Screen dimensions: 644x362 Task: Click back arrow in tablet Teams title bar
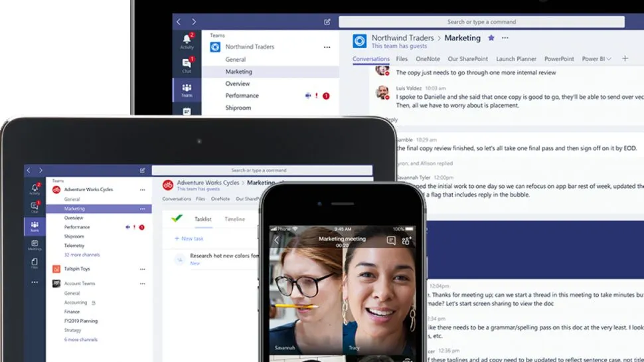[x=29, y=170]
